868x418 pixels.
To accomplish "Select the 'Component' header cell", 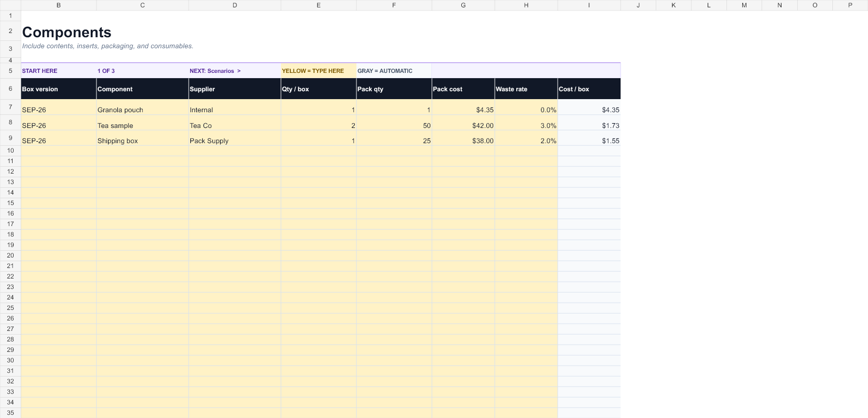I will point(143,89).
